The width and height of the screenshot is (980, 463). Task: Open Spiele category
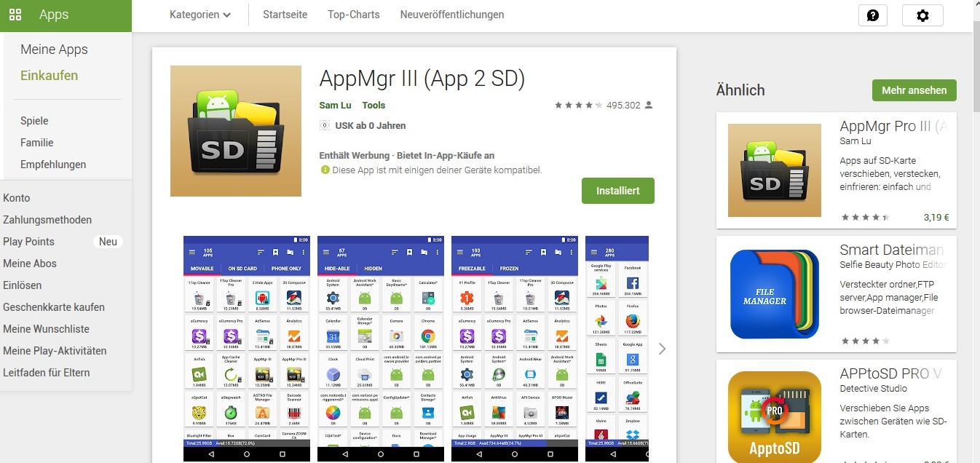coord(34,121)
